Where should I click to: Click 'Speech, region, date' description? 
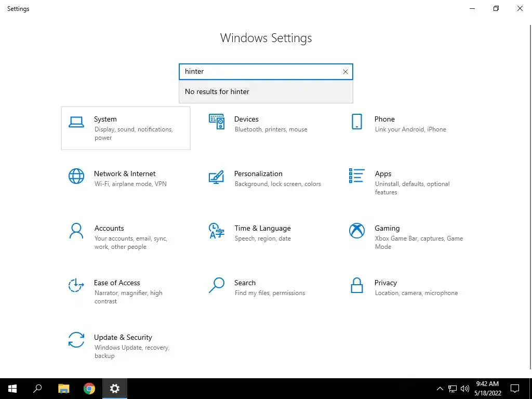[262, 238]
